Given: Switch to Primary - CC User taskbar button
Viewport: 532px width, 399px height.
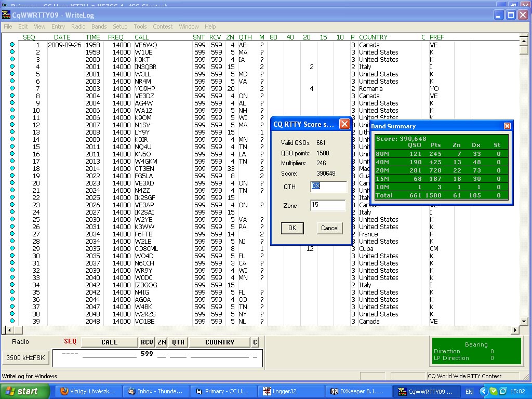Looking at the screenshot, I should pos(223,391).
